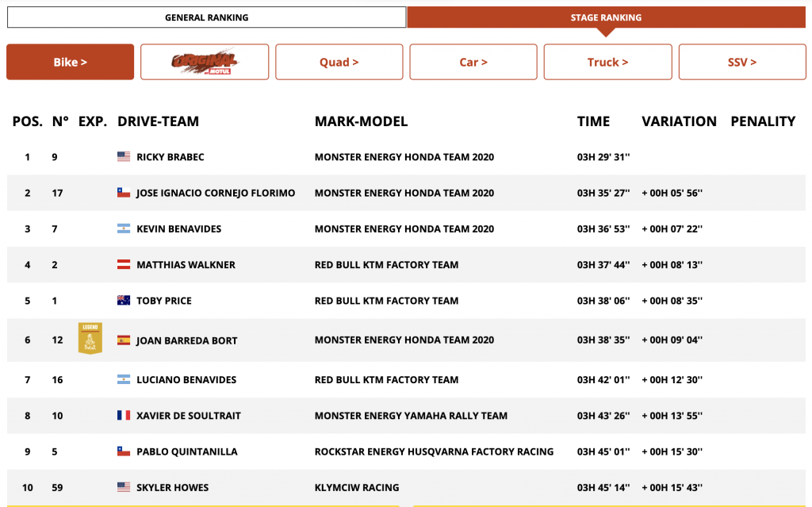Select variation + 00H 09' 04''
Viewport: 812px width, 507px height.
tap(672, 340)
